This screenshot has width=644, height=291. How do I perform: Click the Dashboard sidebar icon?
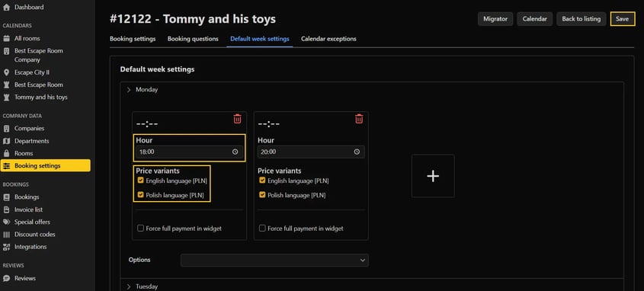coord(7,8)
